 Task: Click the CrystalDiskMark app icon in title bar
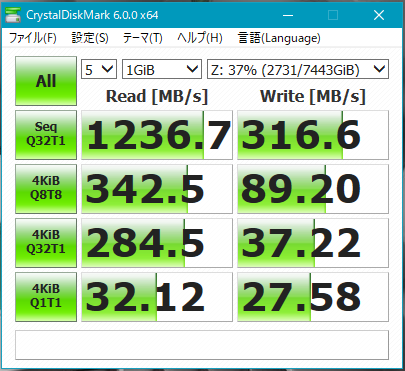pyautogui.click(x=13, y=15)
